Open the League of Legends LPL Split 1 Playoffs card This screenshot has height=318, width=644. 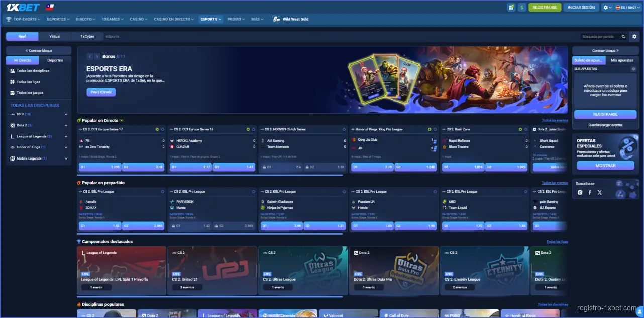[122, 271]
